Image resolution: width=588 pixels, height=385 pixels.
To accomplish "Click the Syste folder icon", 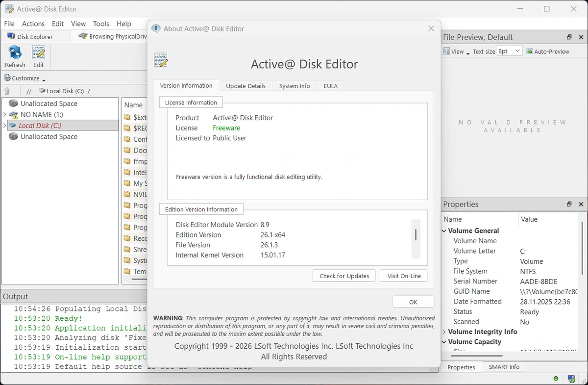I will 127,260.
